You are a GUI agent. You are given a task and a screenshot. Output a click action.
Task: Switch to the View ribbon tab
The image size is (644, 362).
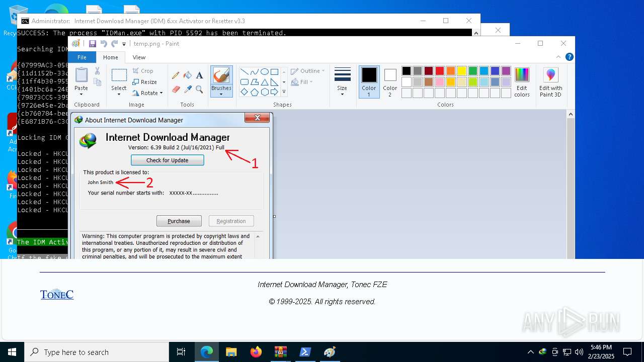click(x=139, y=57)
